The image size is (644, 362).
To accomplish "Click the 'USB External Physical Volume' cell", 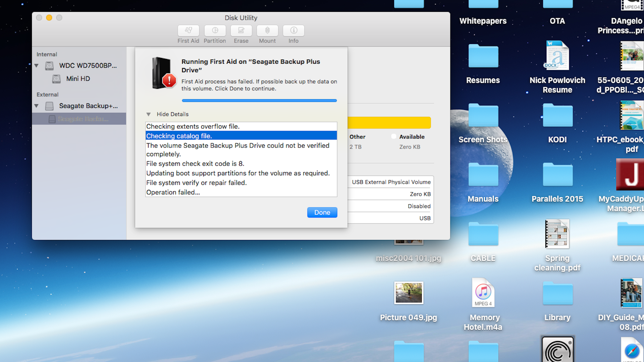I will (391, 182).
